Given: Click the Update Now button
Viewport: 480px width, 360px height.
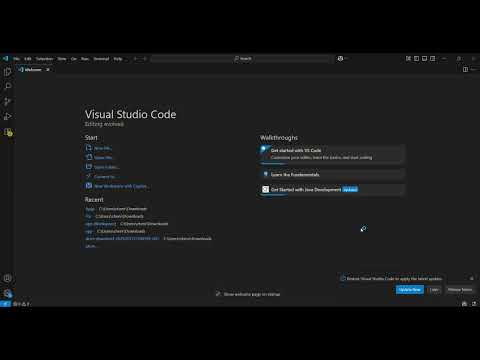Looking at the screenshot, I should point(410,290).
